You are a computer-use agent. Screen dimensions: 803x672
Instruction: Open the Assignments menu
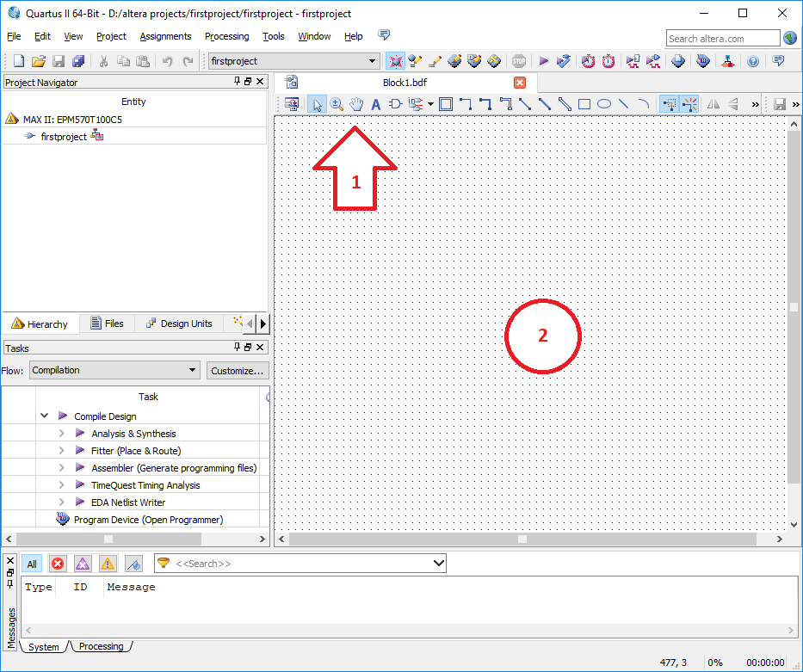click(x=165, y=36)
